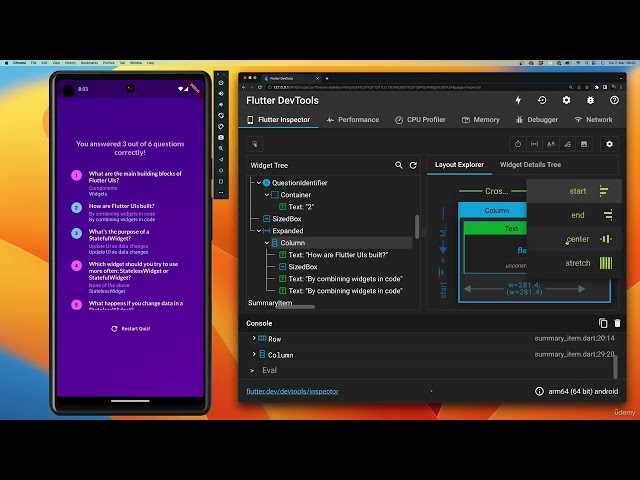Image resolution: width=640 pixels, height=480 pixels.
Task: Toggle Show Baselines button
Action: click(551, 144)
